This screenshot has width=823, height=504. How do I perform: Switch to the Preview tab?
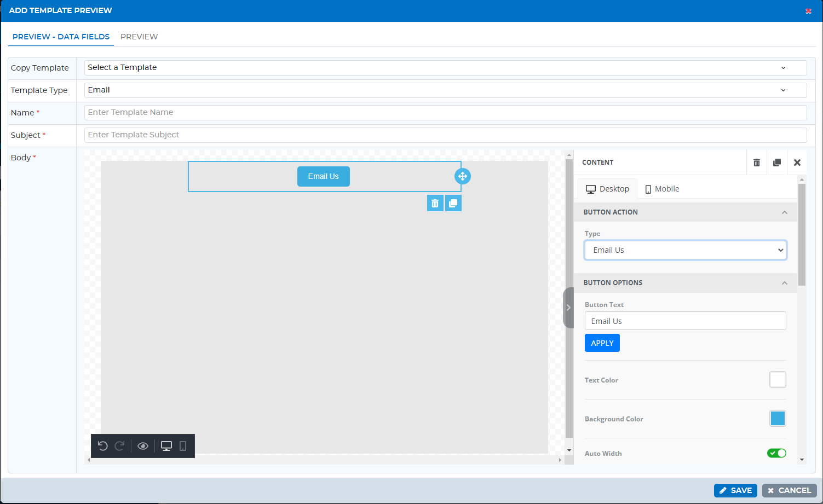[139, 37]
